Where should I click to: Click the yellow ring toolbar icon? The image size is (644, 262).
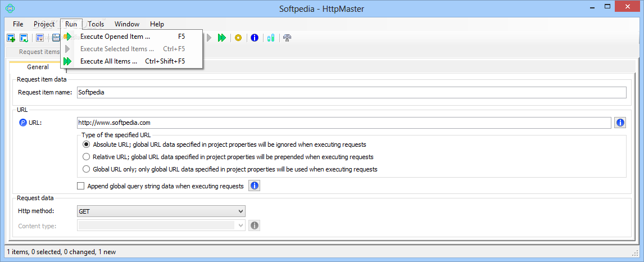(238, 38)
